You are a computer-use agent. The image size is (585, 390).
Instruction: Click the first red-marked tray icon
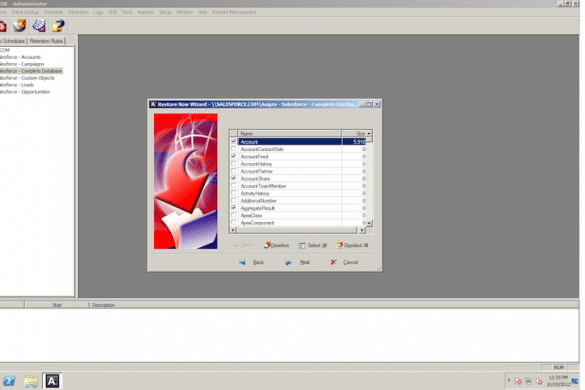(518, 381)
